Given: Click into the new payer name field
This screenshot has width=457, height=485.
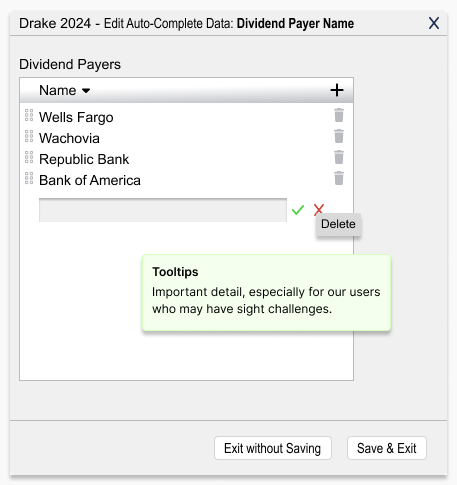Looking at the screenshot, I should (x=163, y=210).
